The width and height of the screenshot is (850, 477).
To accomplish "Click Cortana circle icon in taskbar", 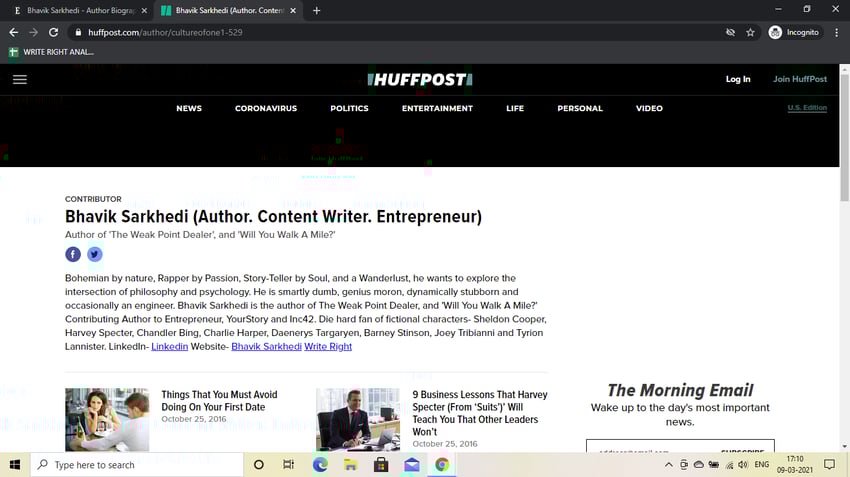I will pos(259,465).
